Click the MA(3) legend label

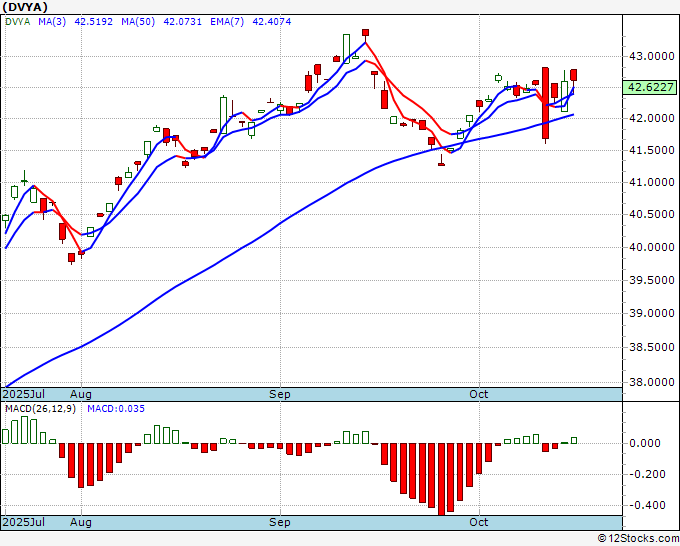click(52, 22)
